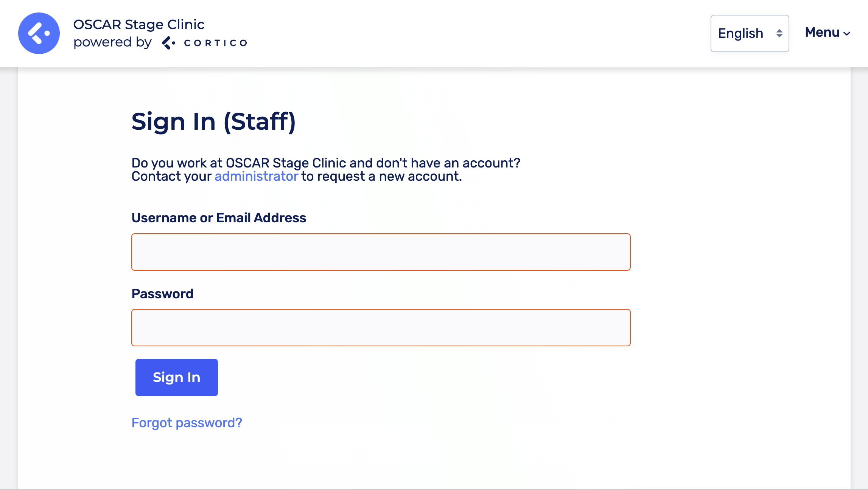Click the administrator link
Image resolution: width=868 pixels, height=490 pixels.
point(256,176)
